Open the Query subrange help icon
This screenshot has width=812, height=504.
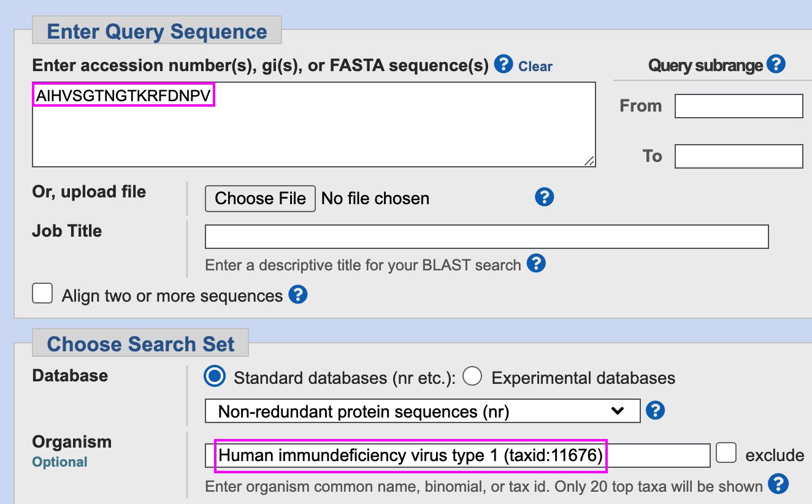776,64
